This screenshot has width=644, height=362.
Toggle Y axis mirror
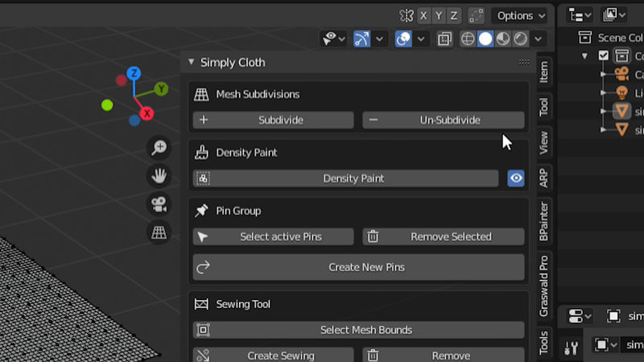[439, 15]
